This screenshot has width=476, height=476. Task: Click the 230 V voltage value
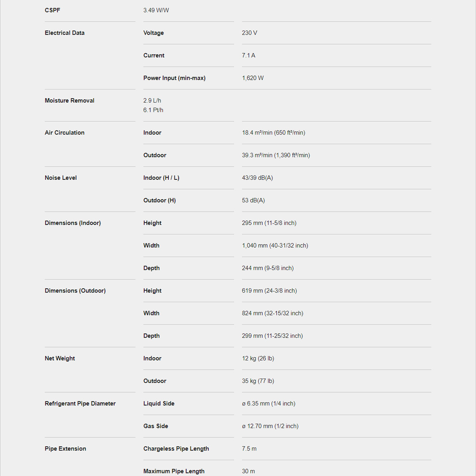[x=249, y=33]
